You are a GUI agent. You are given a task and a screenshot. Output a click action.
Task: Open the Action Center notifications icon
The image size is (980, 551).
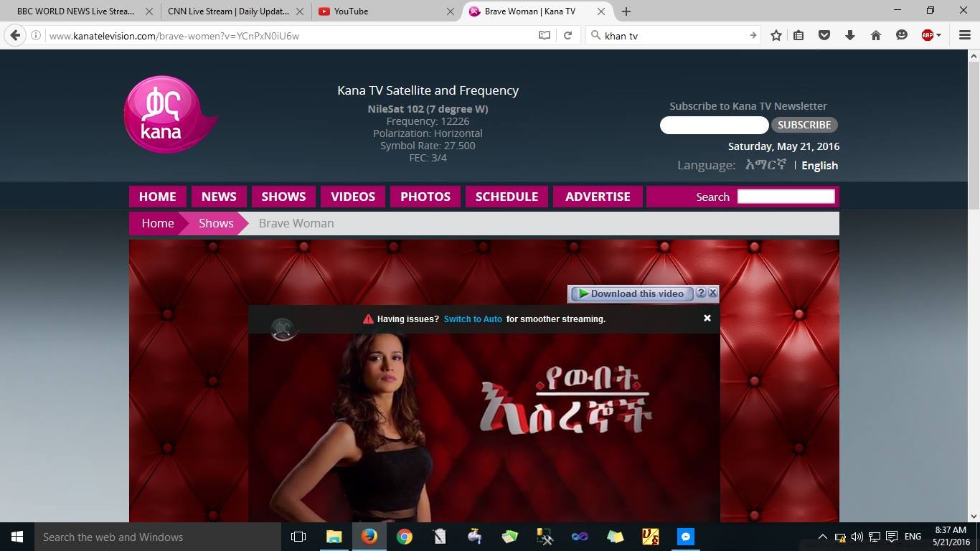point(892,537)
